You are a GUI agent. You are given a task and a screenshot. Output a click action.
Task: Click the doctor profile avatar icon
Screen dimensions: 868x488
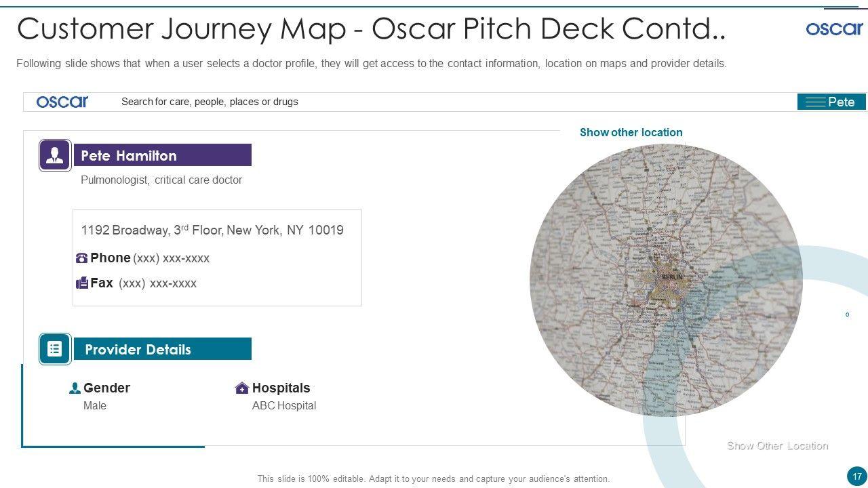coord(55,155)
